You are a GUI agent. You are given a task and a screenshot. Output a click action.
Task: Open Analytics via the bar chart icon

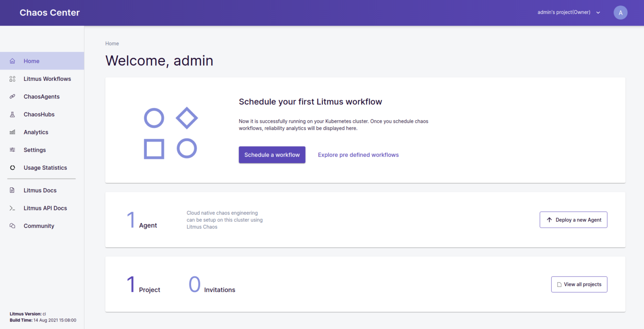click(x=12, y=132)
